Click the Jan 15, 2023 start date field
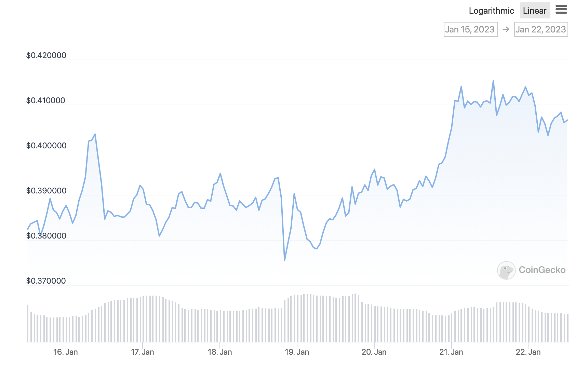This screenshot has width=588, height=367. (x=470, y=29)
